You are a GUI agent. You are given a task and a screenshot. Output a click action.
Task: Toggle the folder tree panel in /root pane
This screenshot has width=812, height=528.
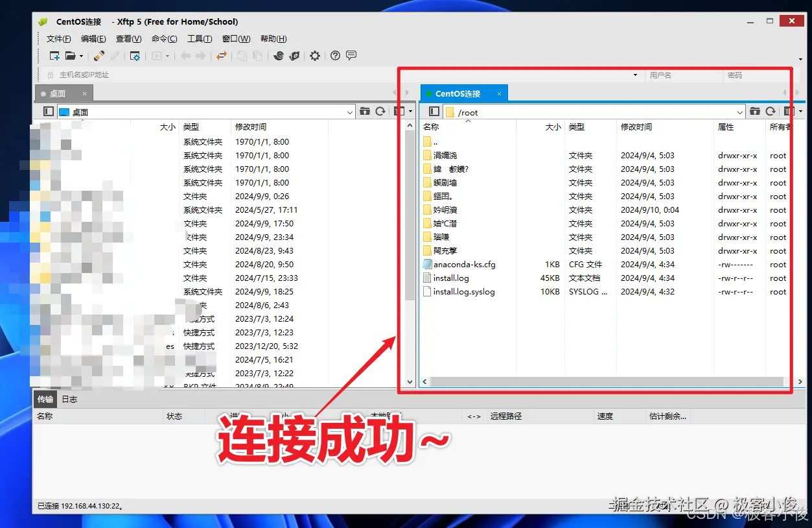(434, 112)
